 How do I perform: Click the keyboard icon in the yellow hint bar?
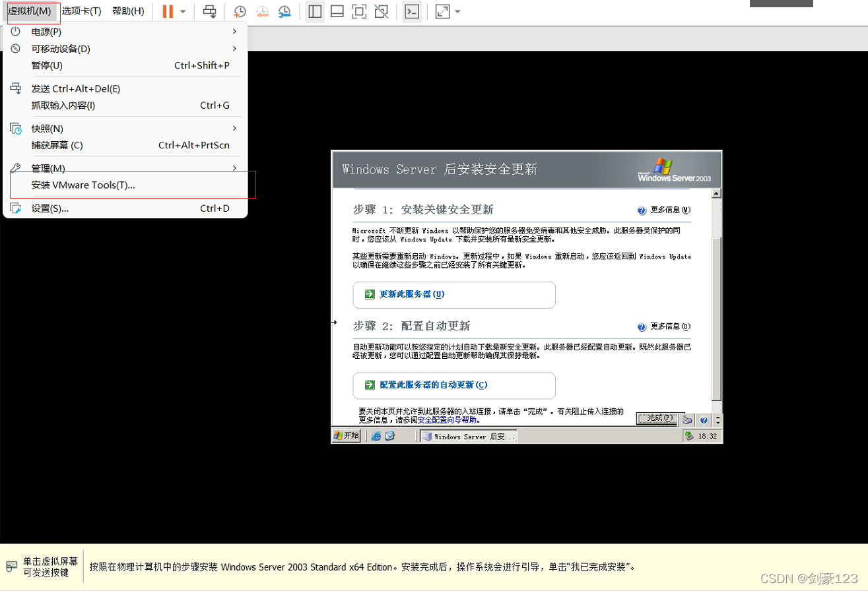pos(11,567)
